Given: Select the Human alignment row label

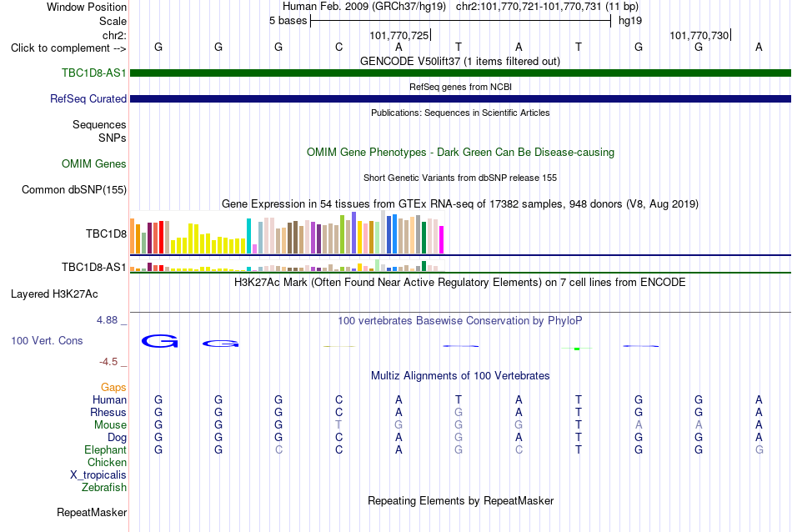Looking at the screenshot, I should point(109,399).
